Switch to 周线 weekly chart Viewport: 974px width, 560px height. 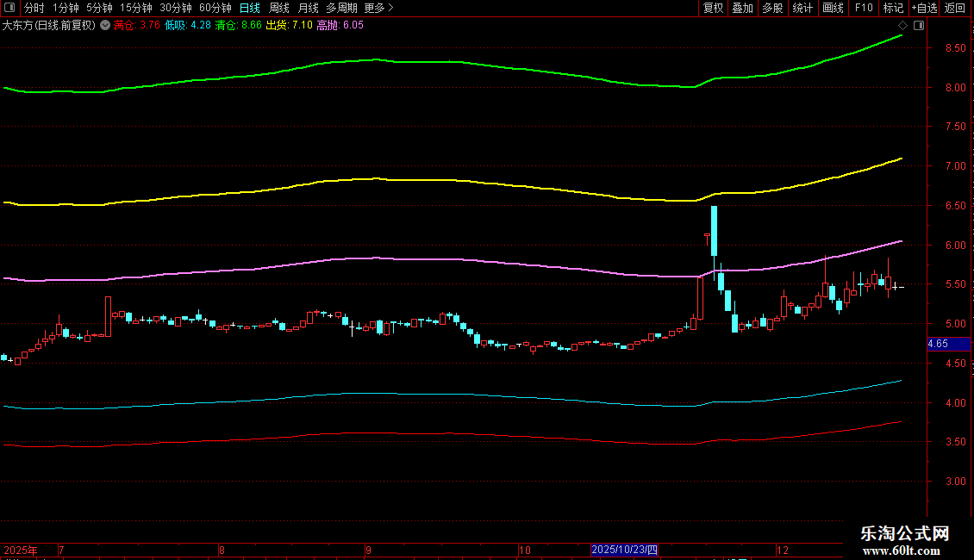279,8
